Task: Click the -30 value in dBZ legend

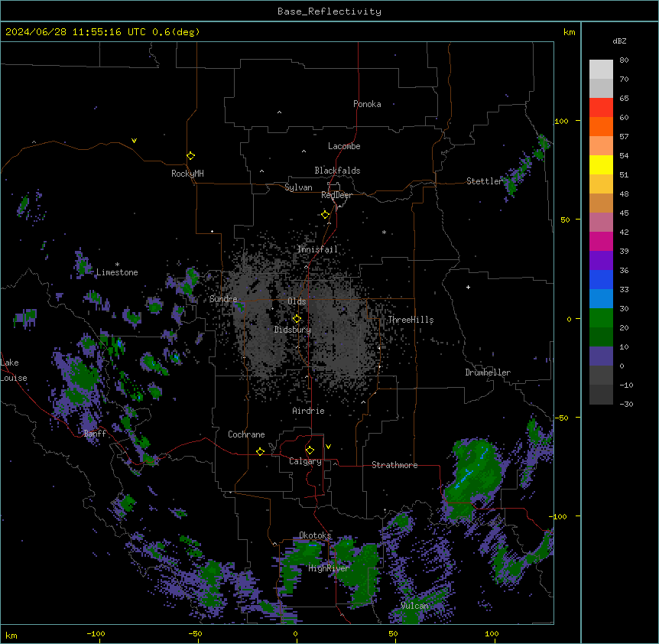Action: point(626,405)
